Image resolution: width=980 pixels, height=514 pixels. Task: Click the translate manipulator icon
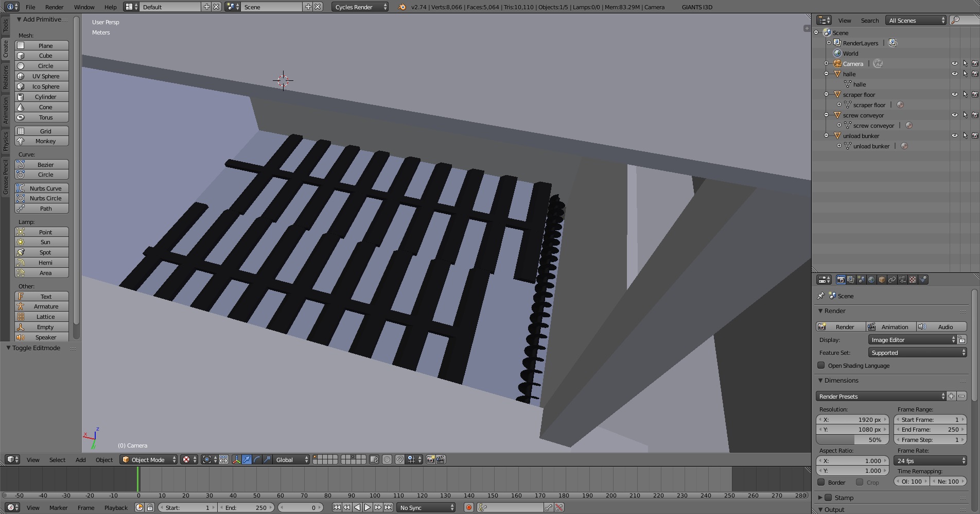[x=247, y=460]
